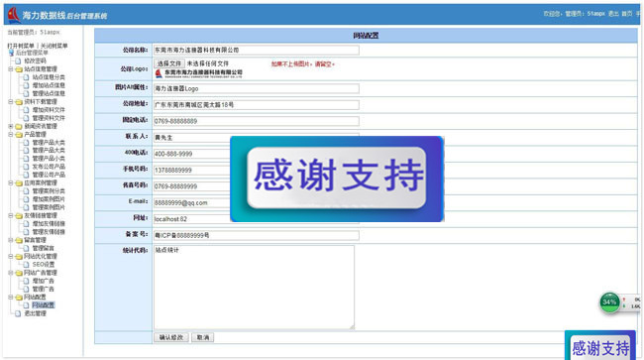Click the 取消 button
This screenshot has width=644, height=360.
(202, 337)
